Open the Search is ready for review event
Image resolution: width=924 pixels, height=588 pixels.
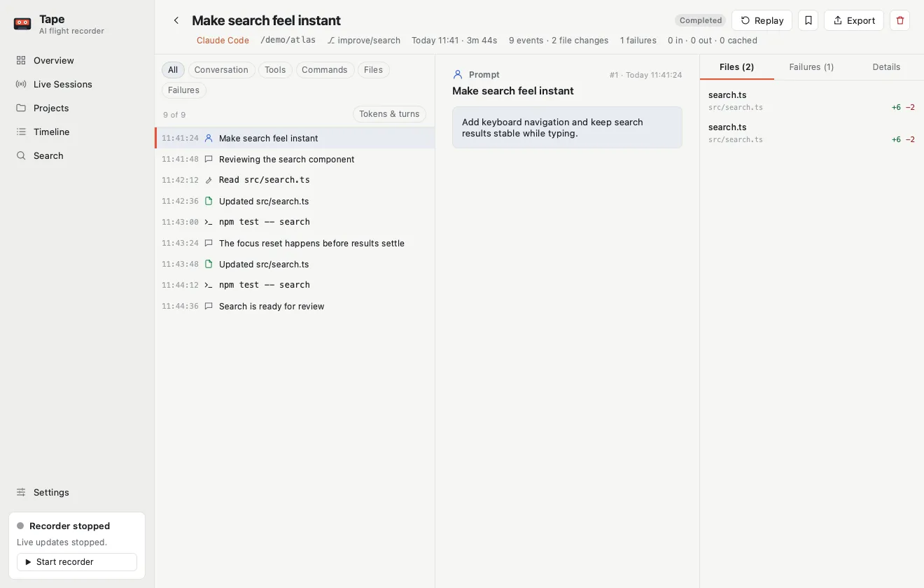coord(295,306)
